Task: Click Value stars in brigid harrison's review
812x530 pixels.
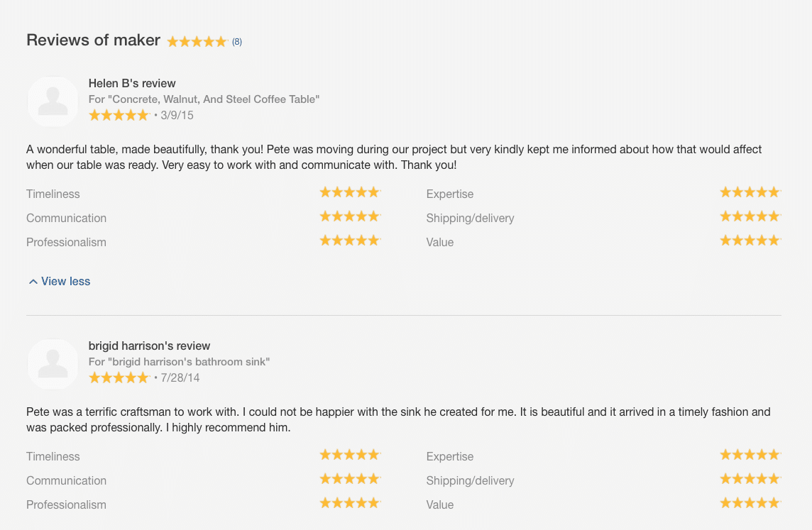Action: pyautogui.click(x=750, y=503)
